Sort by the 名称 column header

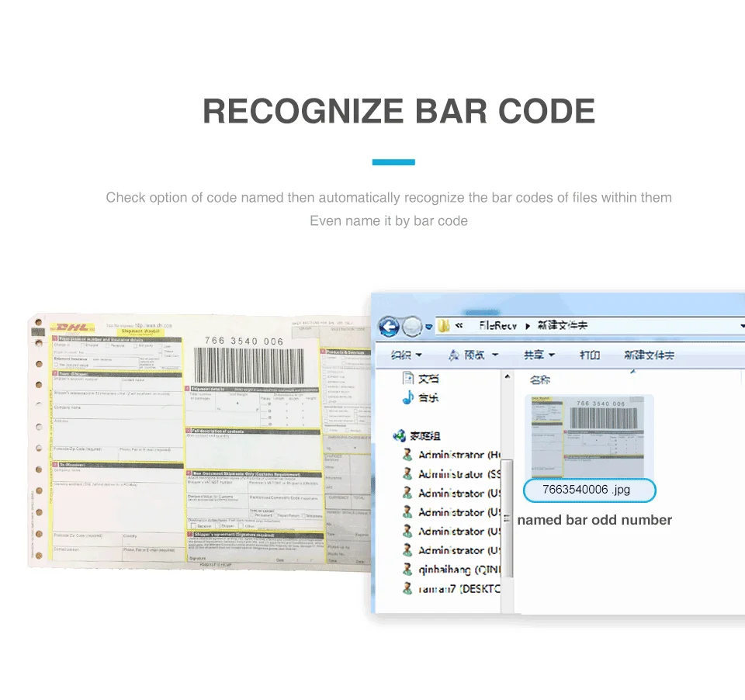pyautogui.click(x=540, y=379)
